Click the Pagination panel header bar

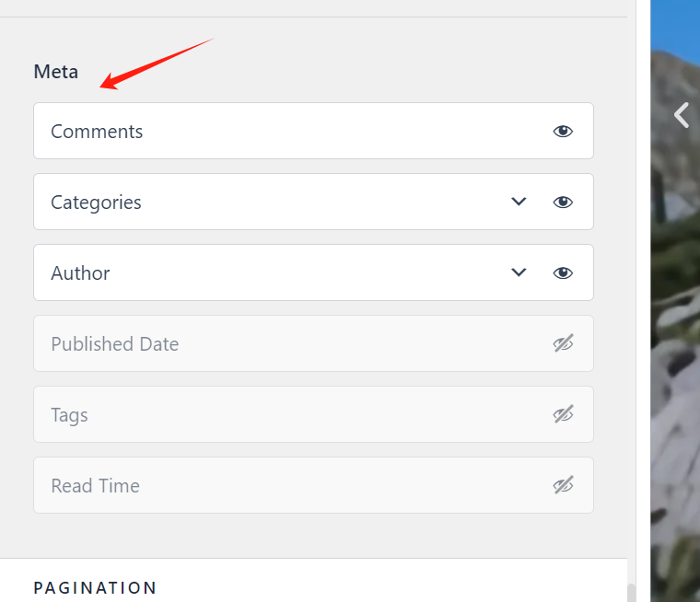coord(368,582)
